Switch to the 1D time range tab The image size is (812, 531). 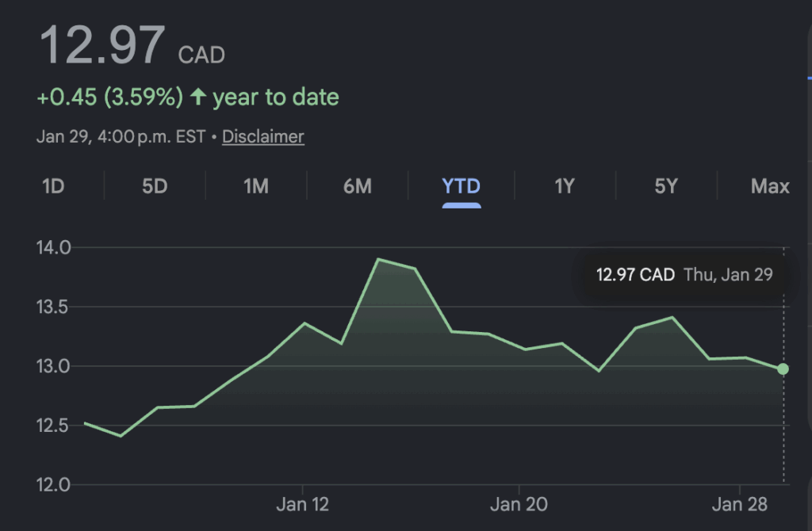coord(52,186)
